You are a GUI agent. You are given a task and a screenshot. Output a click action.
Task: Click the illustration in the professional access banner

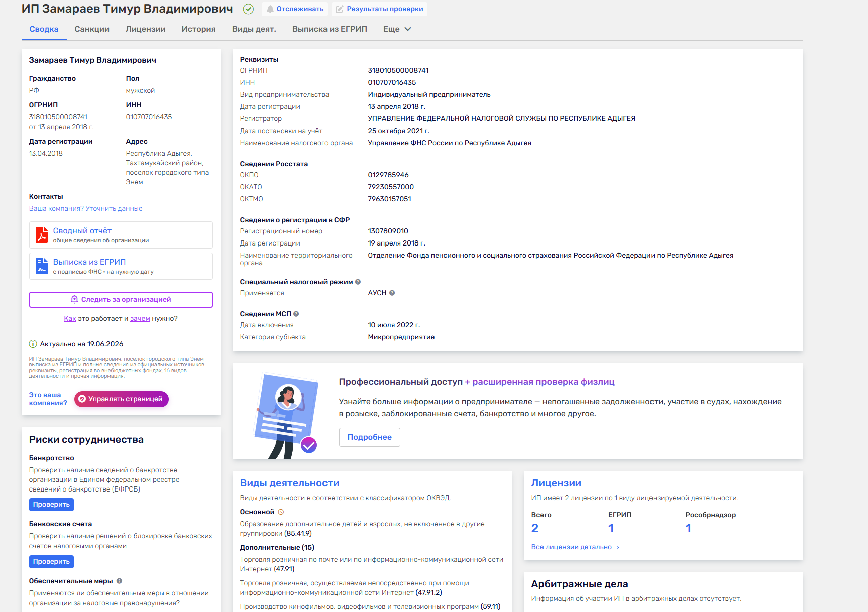[x=286, y=416]
